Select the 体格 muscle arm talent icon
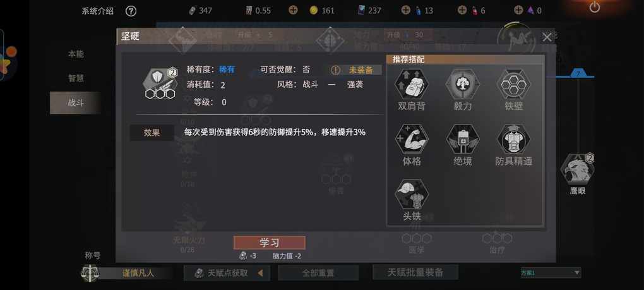Viewport: 644px width, 290px height. pos(412,139)
